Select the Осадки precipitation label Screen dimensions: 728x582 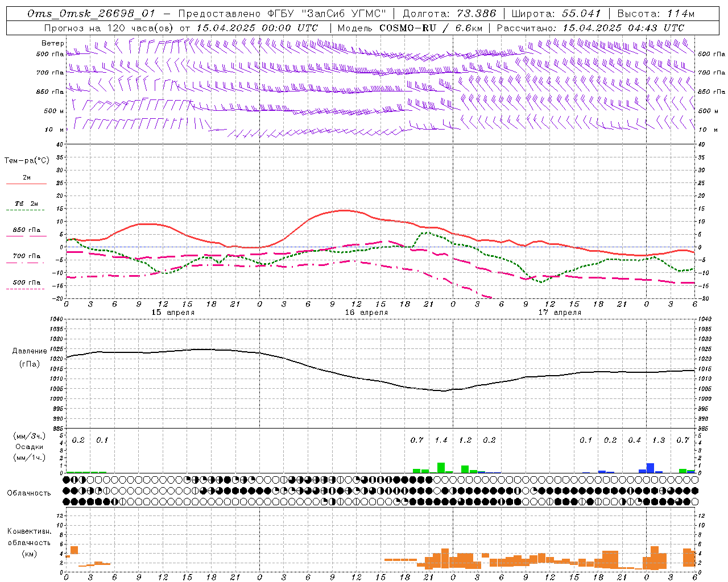coord(29,447)
